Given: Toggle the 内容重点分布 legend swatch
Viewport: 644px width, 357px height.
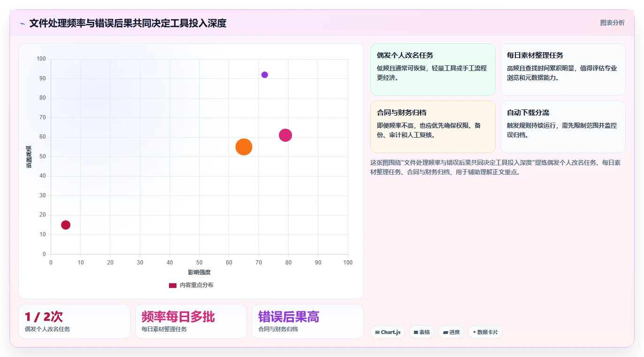Looking at the screenshot, I should pos(173,285).
